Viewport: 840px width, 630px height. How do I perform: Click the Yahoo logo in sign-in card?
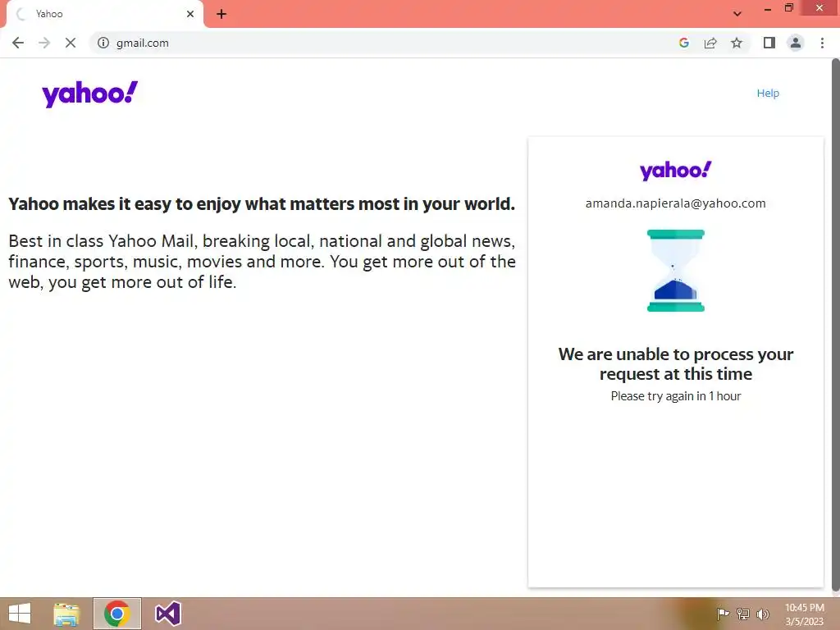(x=676, y=171)
